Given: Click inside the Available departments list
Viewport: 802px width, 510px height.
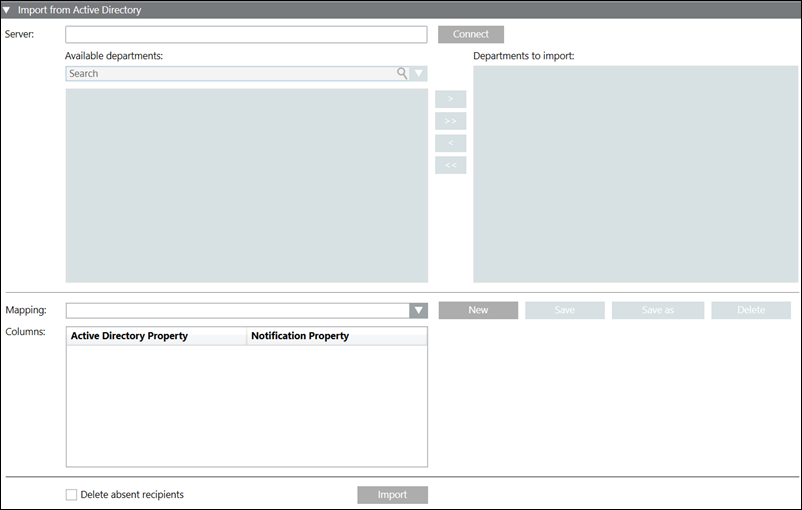Looking at the screenshot, I should [x=246, y=185].
